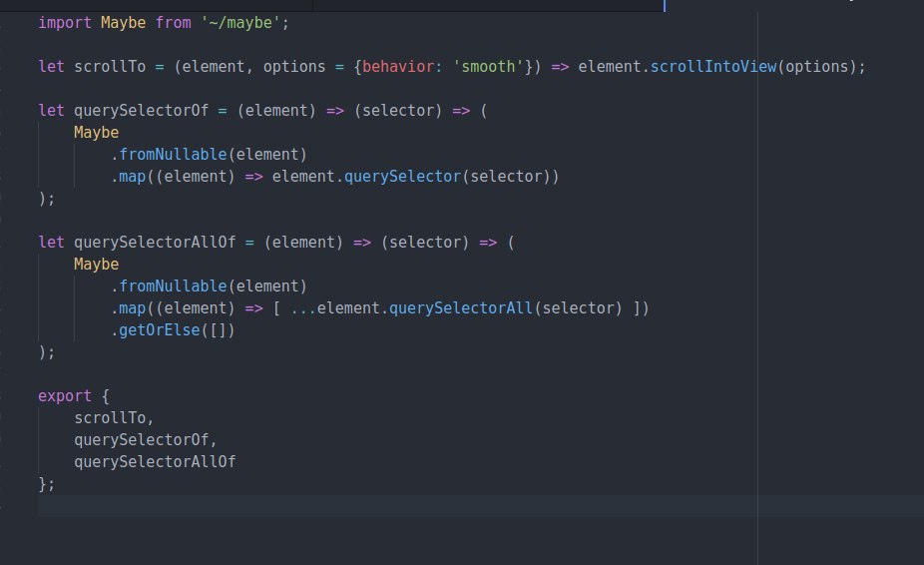Viewport: 924px width, 565px height.
Task: Click the 'import' keyword on first line
Action: click(65, 23)
